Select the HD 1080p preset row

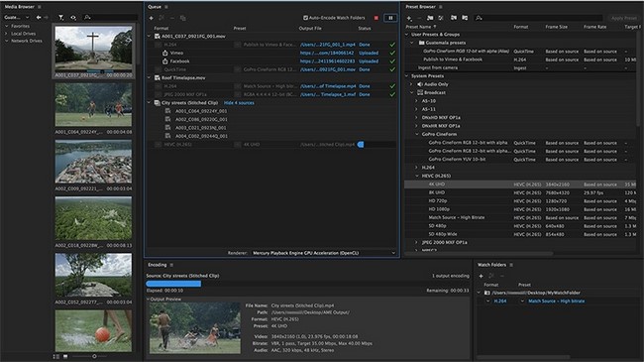coord(521,209)
